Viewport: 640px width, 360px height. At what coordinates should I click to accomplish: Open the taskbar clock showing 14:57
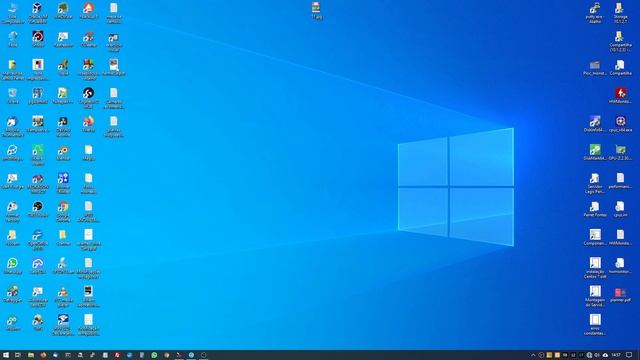point(616,355)
